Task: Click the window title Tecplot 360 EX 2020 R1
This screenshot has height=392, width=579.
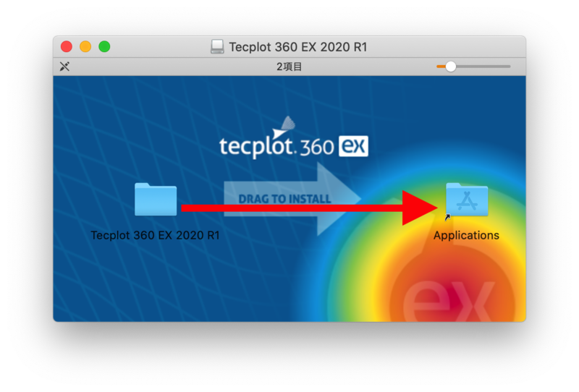Action: 298,47
